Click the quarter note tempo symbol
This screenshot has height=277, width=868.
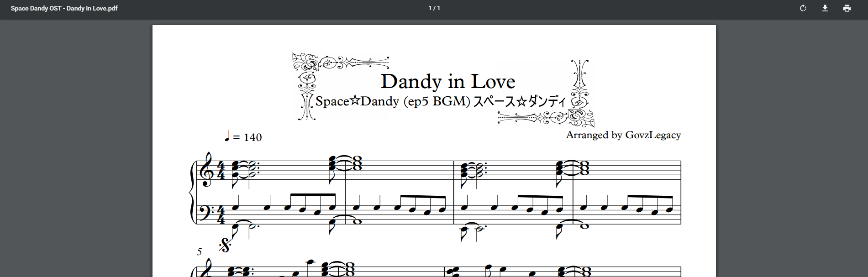pos(227,136)
